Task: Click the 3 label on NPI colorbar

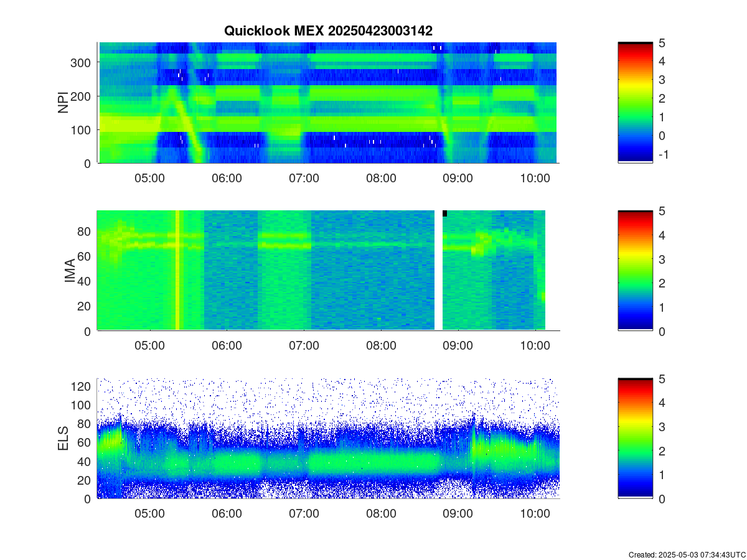Action: (662, 80)
